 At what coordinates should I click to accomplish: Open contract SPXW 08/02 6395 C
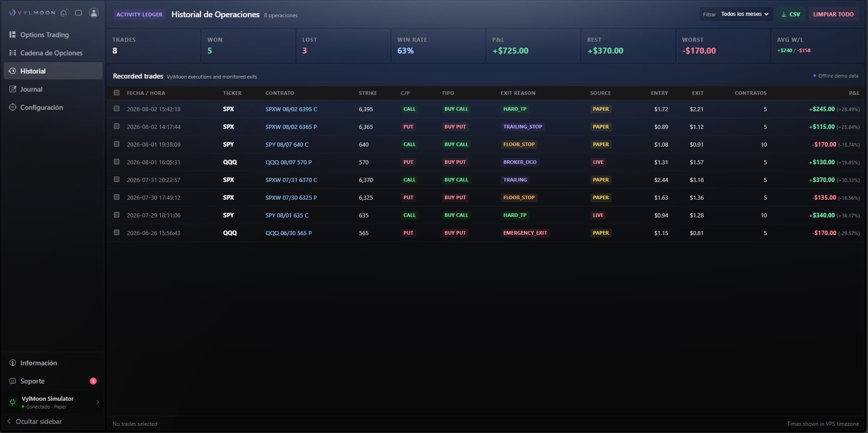(291, 109)
